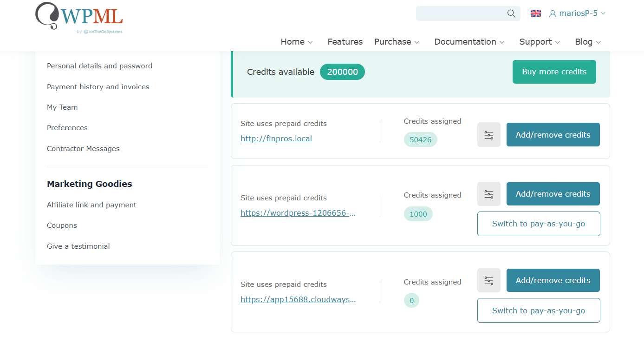This screenshot has width=644, height=344.
Task: Expand the Purchase menu chevron
Action: click(x=417, y=42)
